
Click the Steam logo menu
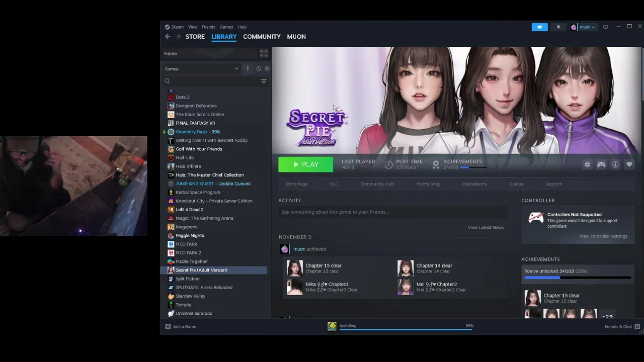pos(174,27)
